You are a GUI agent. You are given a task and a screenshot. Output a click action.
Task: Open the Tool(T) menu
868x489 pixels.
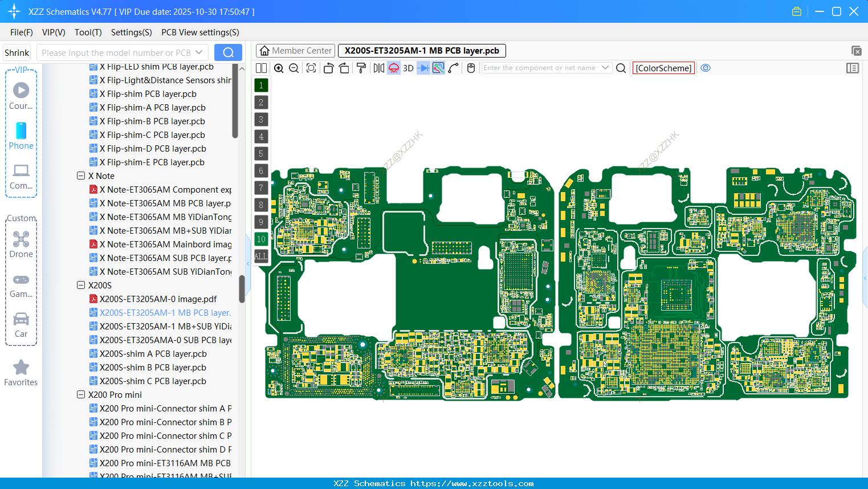click(x=88, y=32)
